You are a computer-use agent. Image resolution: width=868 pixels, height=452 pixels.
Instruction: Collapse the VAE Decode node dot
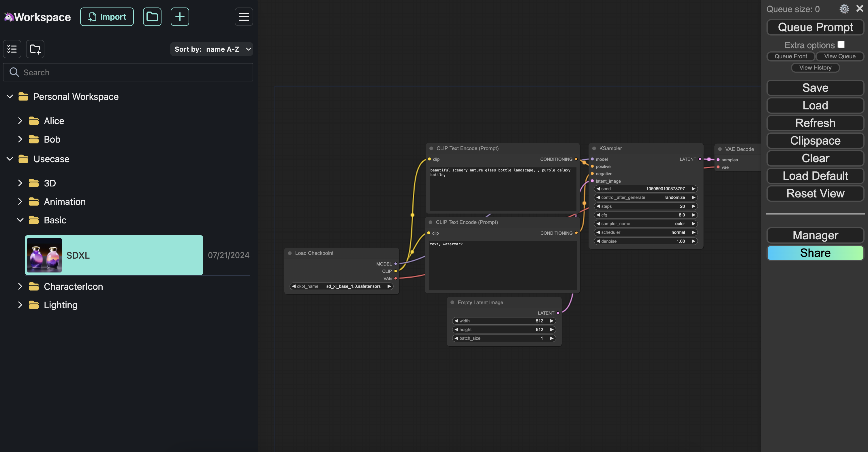720,149
